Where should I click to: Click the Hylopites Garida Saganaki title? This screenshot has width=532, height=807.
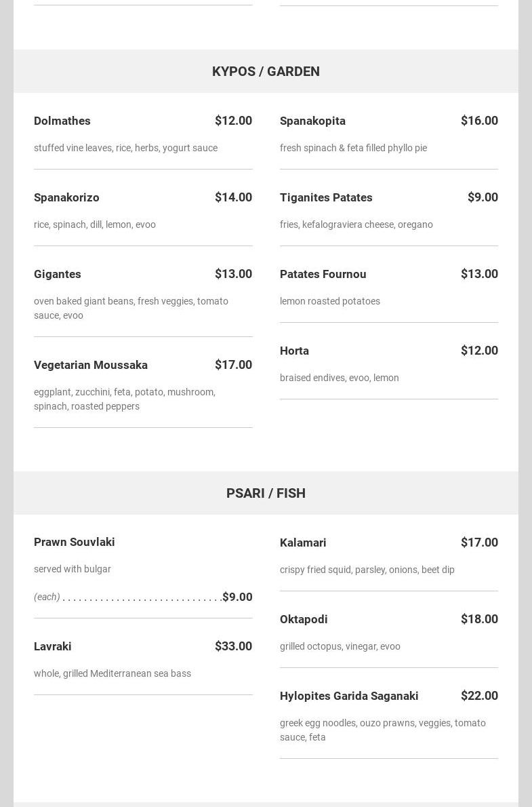pos(349,696)
